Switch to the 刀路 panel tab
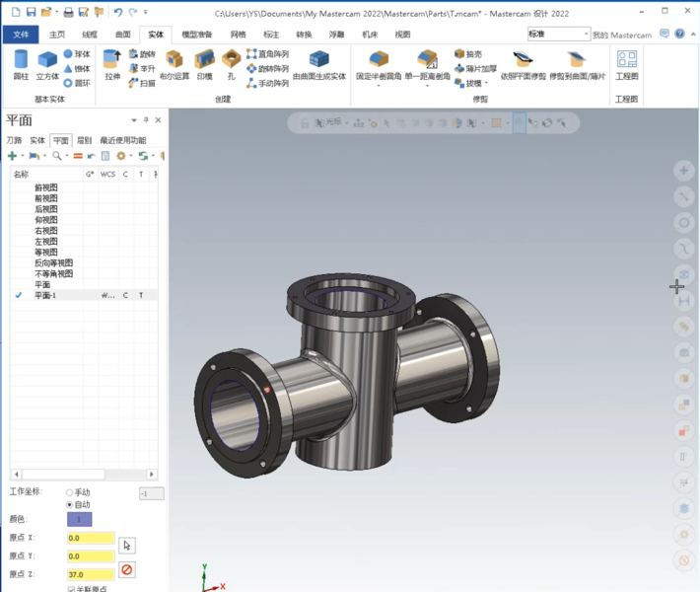Screen dimensions: 700x592 14,140
